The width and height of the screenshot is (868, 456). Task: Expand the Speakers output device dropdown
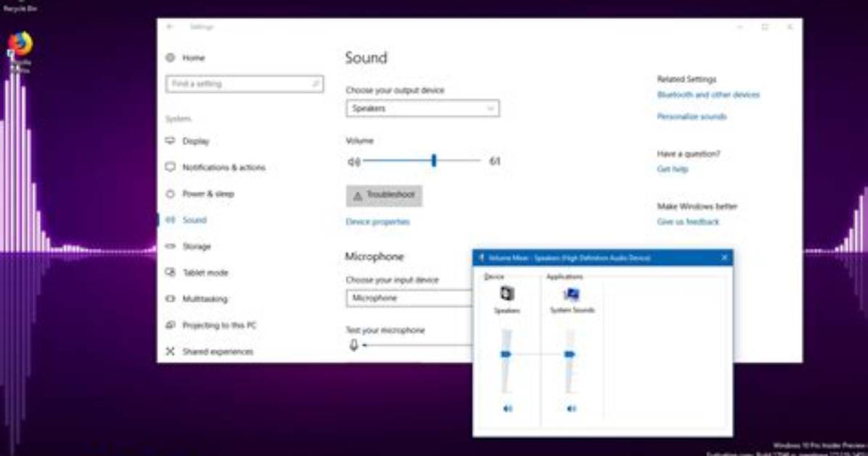422,109
